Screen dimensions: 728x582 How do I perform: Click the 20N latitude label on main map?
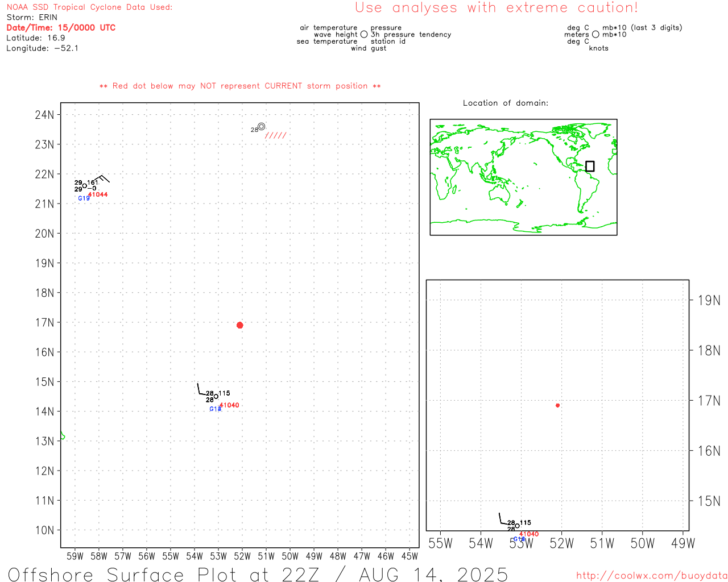click(45, 234)
